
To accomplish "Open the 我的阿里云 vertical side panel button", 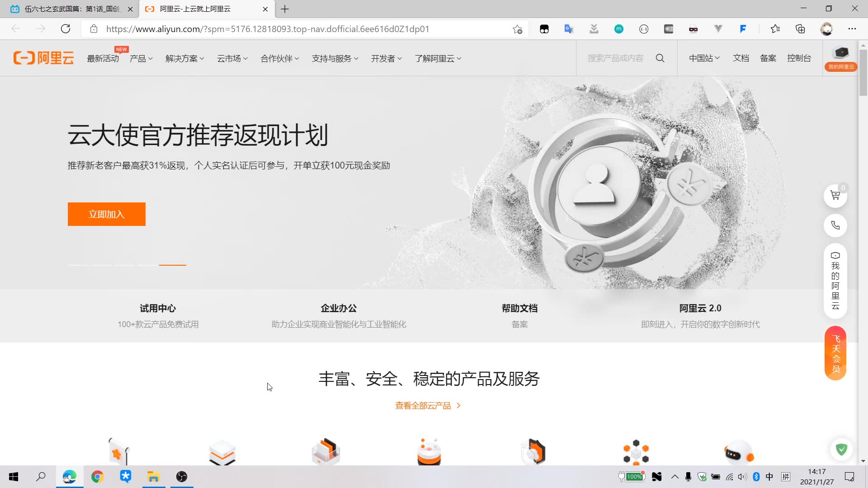I will click(x=835, y=281).
